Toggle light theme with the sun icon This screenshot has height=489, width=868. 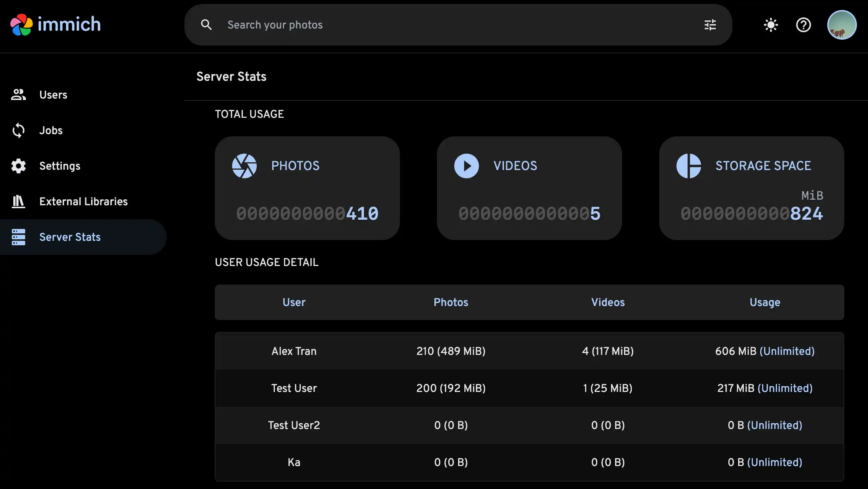pyautogui.click(x=771, y=24)
